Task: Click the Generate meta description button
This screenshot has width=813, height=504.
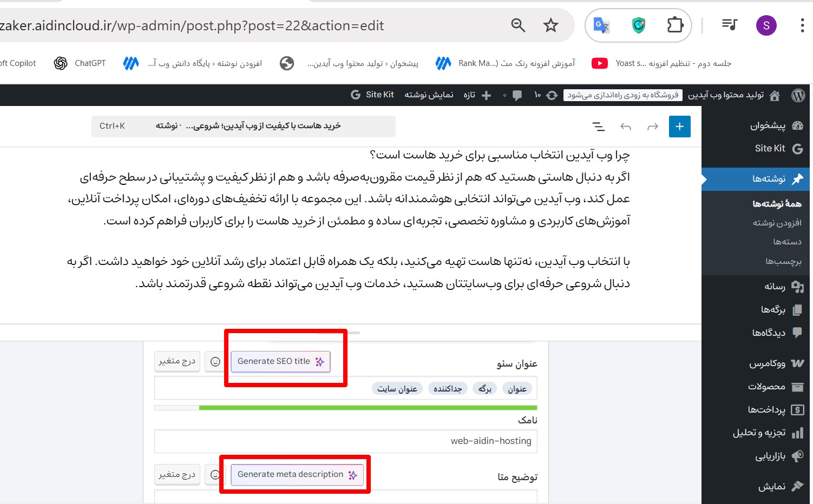Action: click(297, 474)
